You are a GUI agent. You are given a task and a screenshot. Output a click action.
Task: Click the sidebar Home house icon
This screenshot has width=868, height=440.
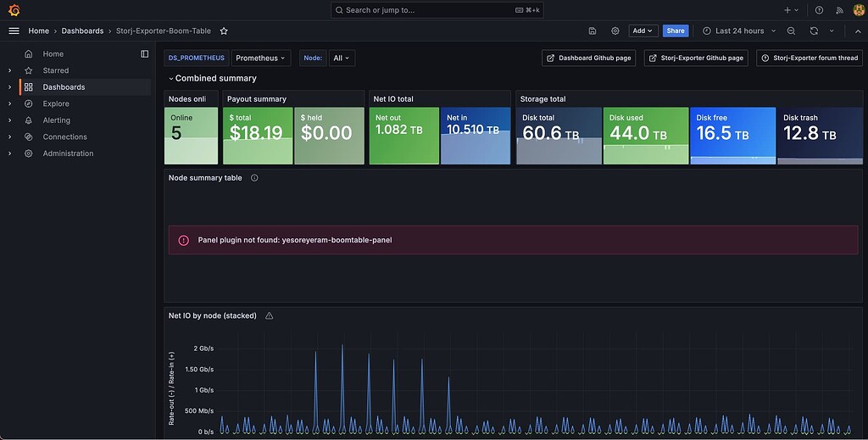click(29, 53)
